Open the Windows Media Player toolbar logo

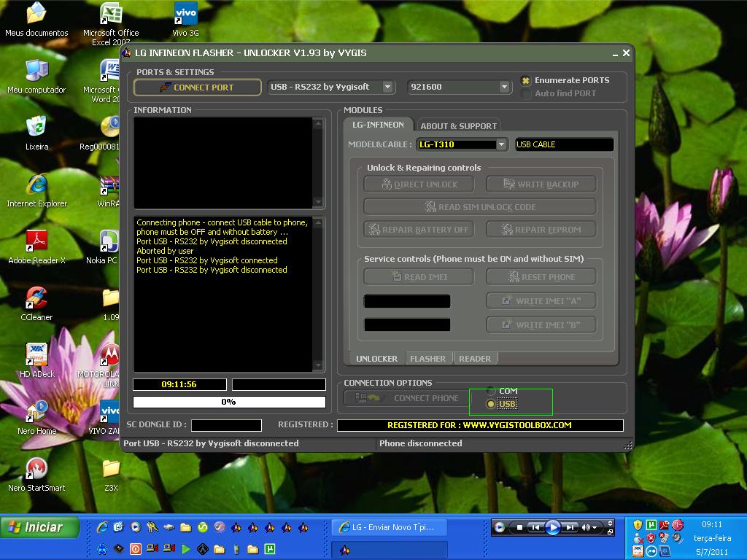tap(499, 527)
